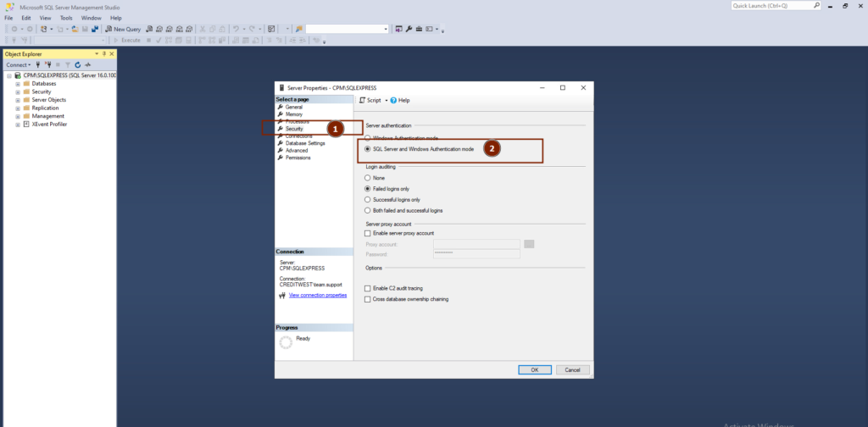Expand the Databases node in Object Explorer
The image size is (868, 427).
[x=18, y=84]
